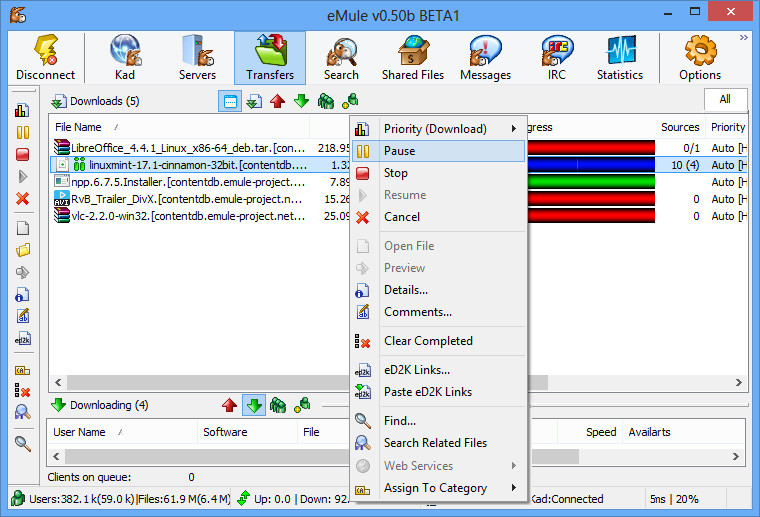The width and height of the screenshot is (760, 517).
Task: Sort downloads by File Name column
Action: pos(78,127)
